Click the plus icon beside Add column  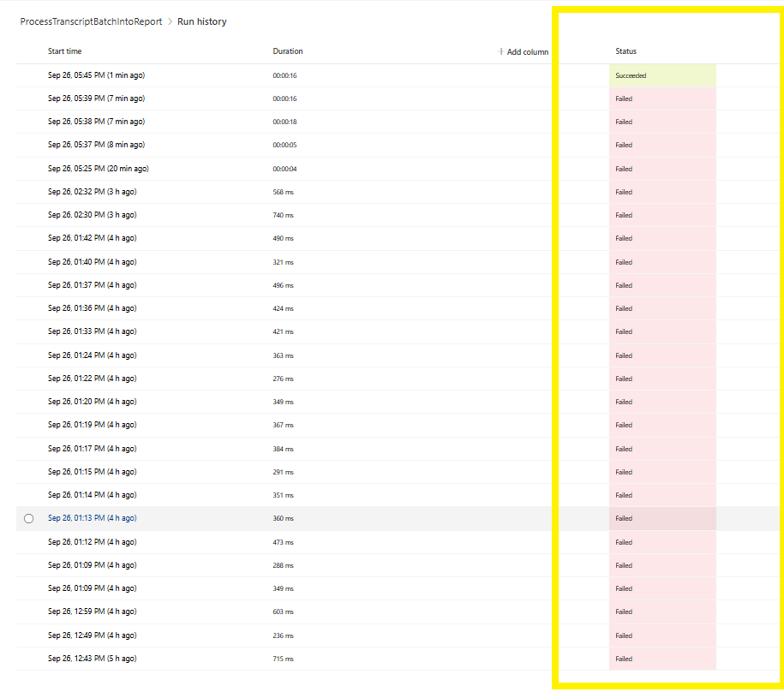coord(500,51)
